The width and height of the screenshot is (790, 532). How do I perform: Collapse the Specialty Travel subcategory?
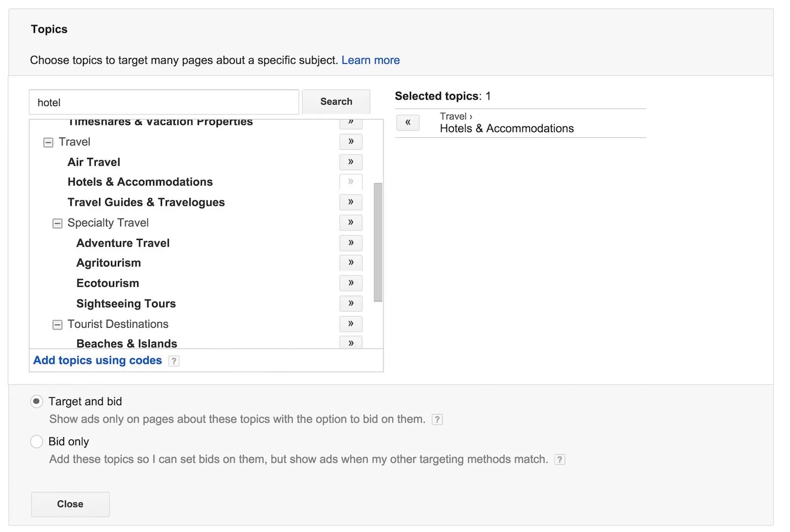click(x=57, y=224)
